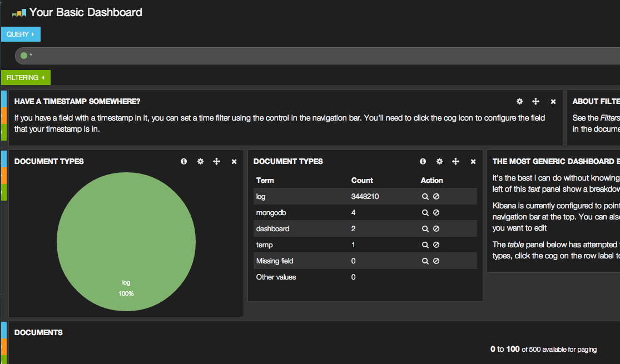This screenshot has height=364, width=620.
Task: Click the ban icon in the log row
Action: point(436,196)
